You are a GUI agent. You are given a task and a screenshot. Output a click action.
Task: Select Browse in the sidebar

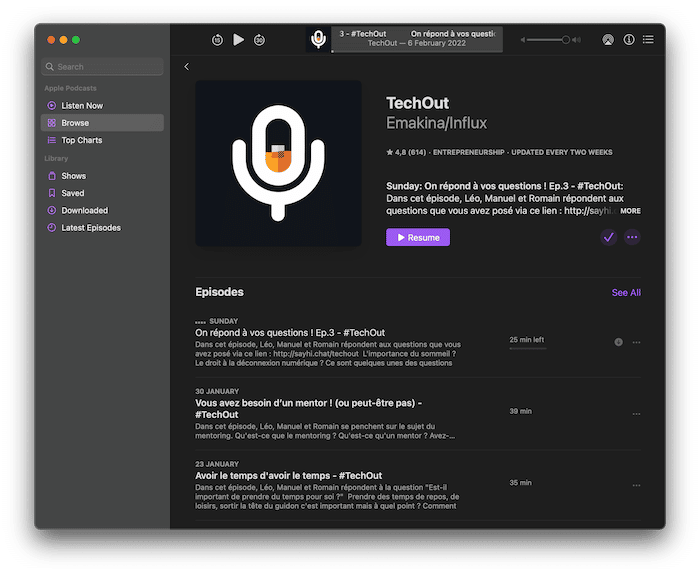point(102,123)
